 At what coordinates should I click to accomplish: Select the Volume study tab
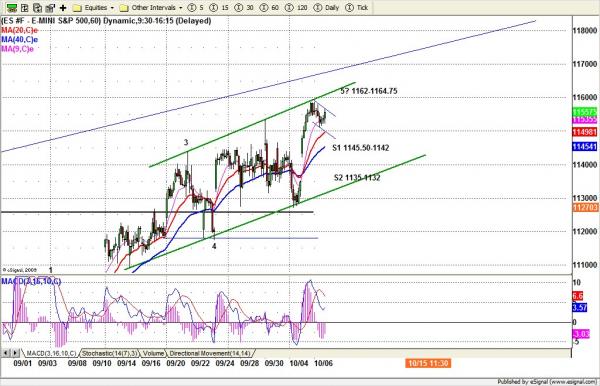click(153, 353)
